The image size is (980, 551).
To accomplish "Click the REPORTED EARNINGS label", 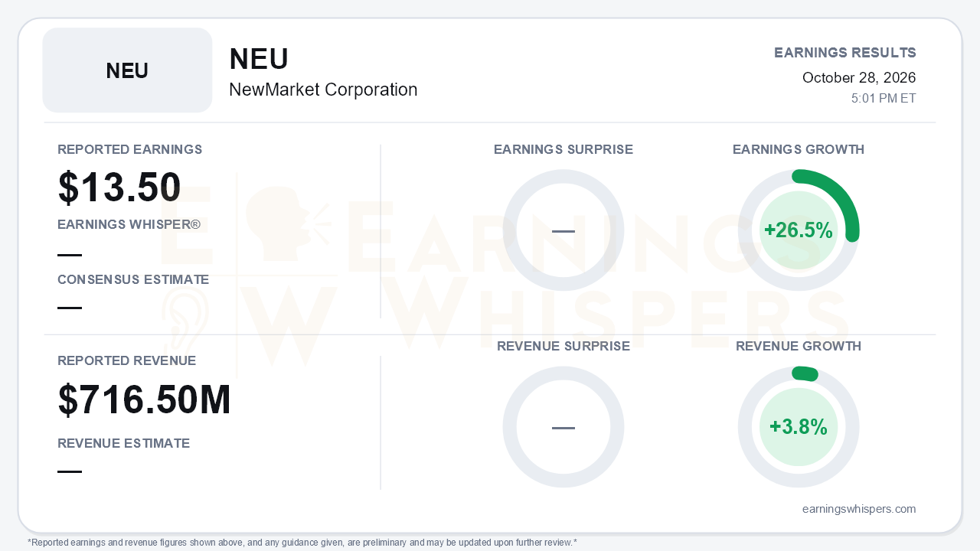I will click(x=130, y=149).
